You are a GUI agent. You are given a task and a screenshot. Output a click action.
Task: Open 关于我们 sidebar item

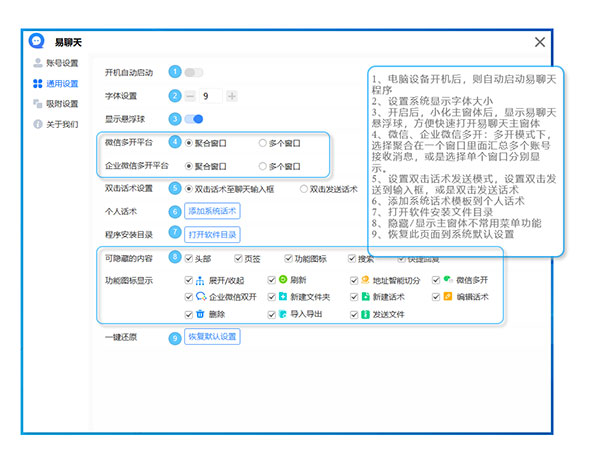(56, 124)
